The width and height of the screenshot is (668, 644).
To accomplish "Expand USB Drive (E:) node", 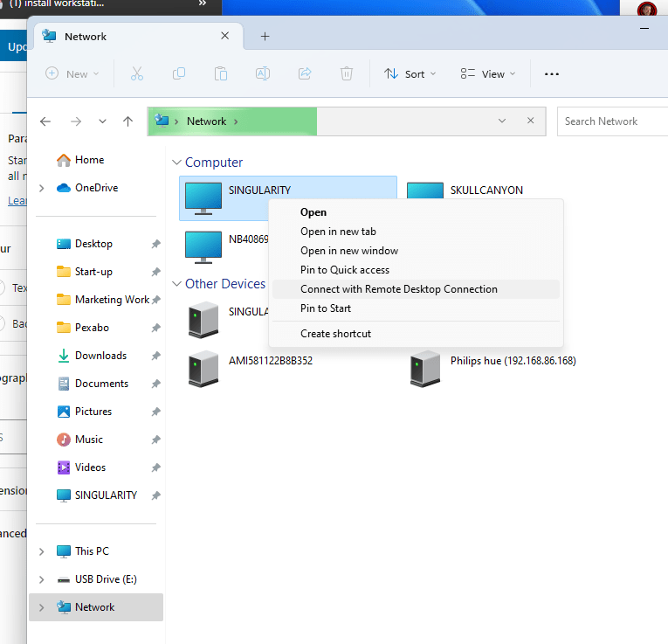I will tap(41, 579).
